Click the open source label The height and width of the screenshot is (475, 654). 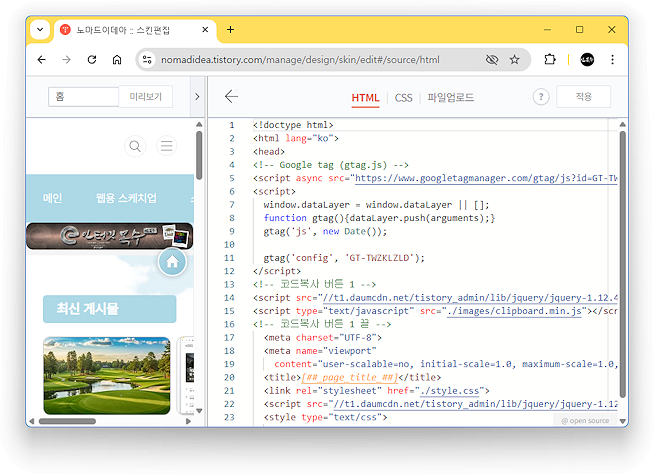[x=585, y=421]
